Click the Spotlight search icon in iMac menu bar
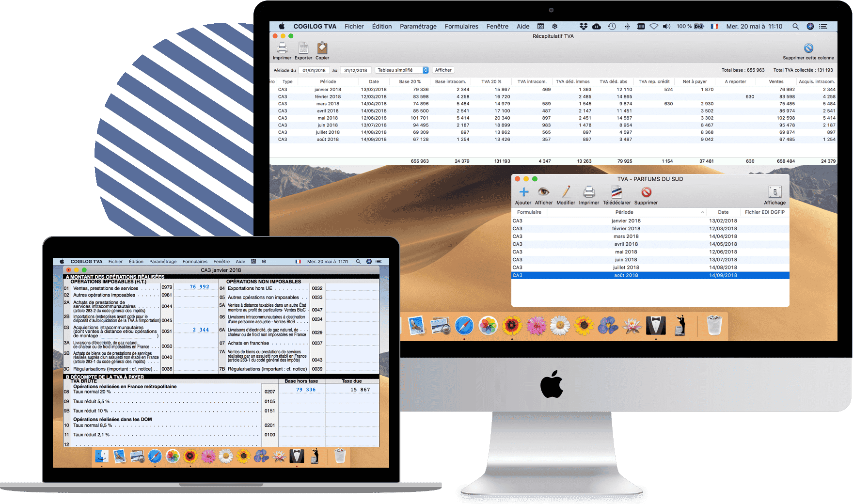Screen dimensions: 853x504 pyautogui.click(x=795, y=26)
